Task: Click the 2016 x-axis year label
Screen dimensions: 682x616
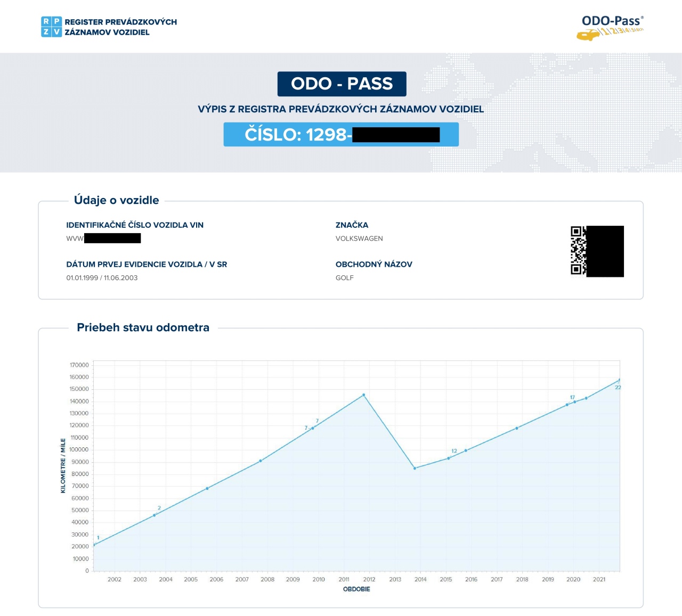Action: (x=472, y=579)
